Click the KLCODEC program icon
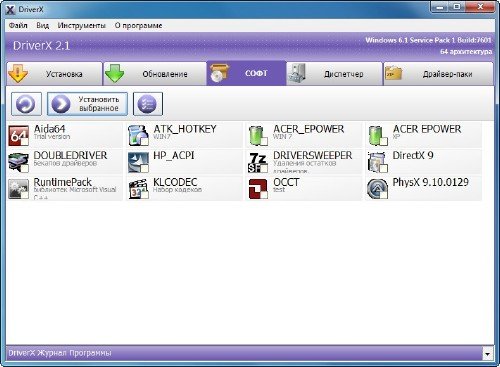This screenshot has height=367, width=500. pyautogui.click(x=138, y=189)
